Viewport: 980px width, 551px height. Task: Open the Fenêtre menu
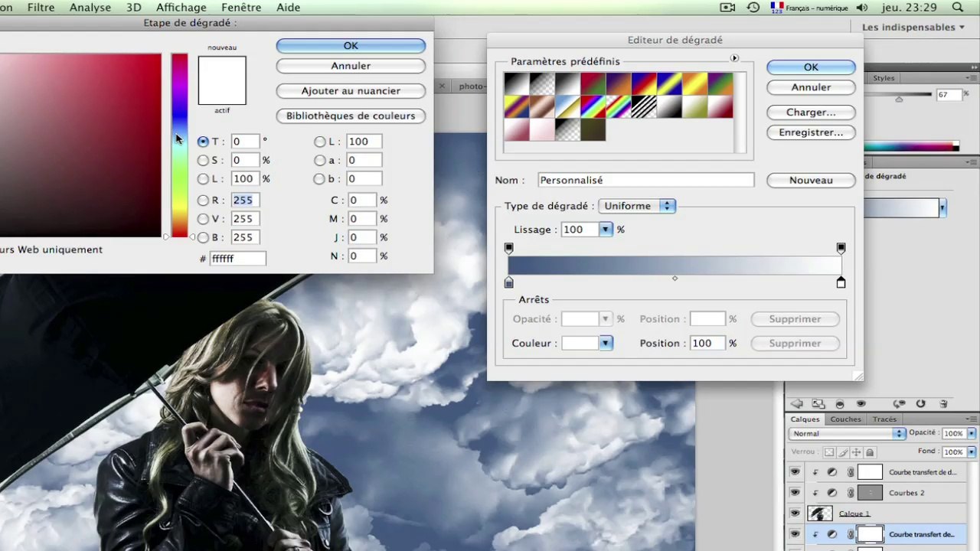pyautogui.click(x=242, y=8)
